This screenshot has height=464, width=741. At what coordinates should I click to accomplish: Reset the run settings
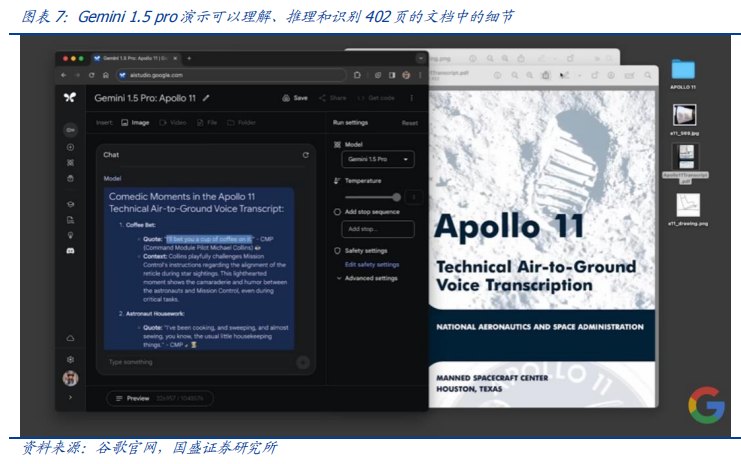coord(410,123)
